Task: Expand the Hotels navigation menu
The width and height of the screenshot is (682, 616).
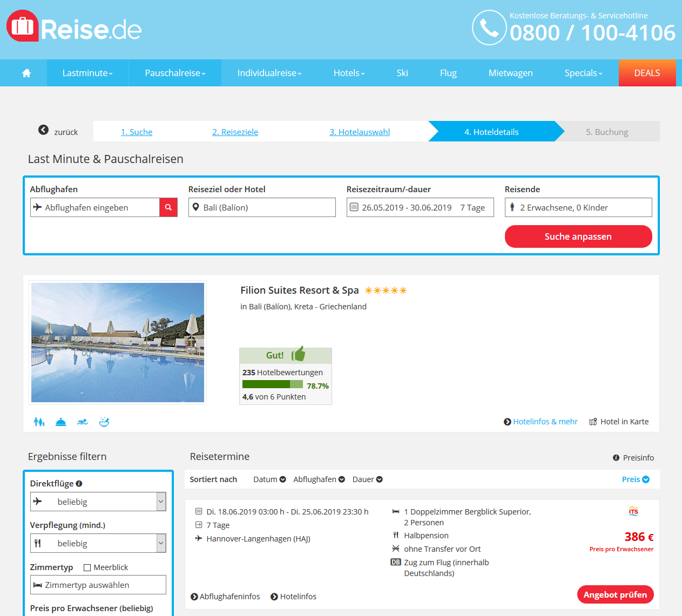Action: coord(349,73)
